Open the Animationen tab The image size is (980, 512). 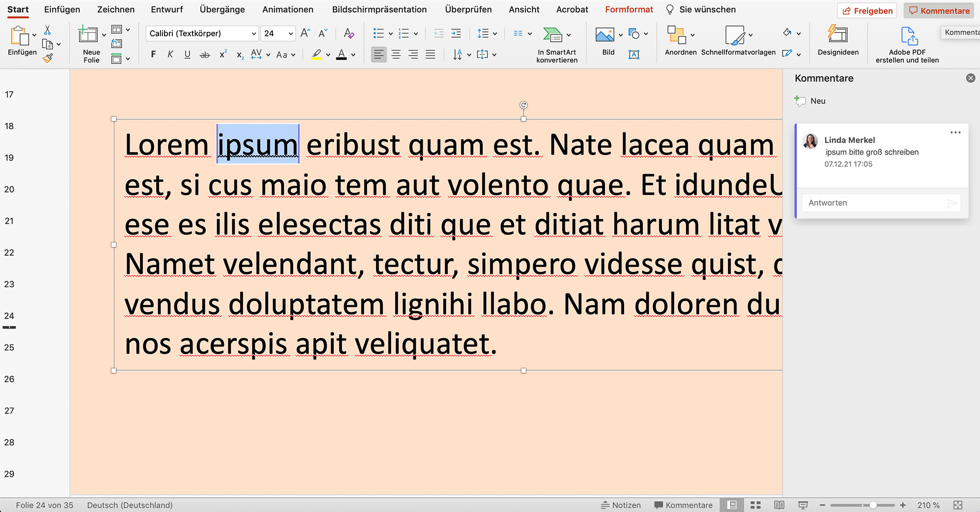click(x=288, y=9)
